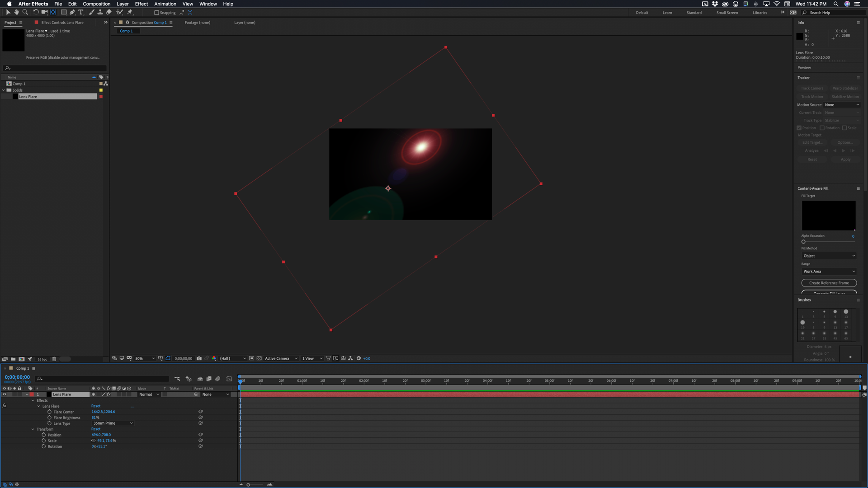The width and height of the screenshot is (868, 488).
Task: Open the Animation menu
Action: [x=165, y=4]
